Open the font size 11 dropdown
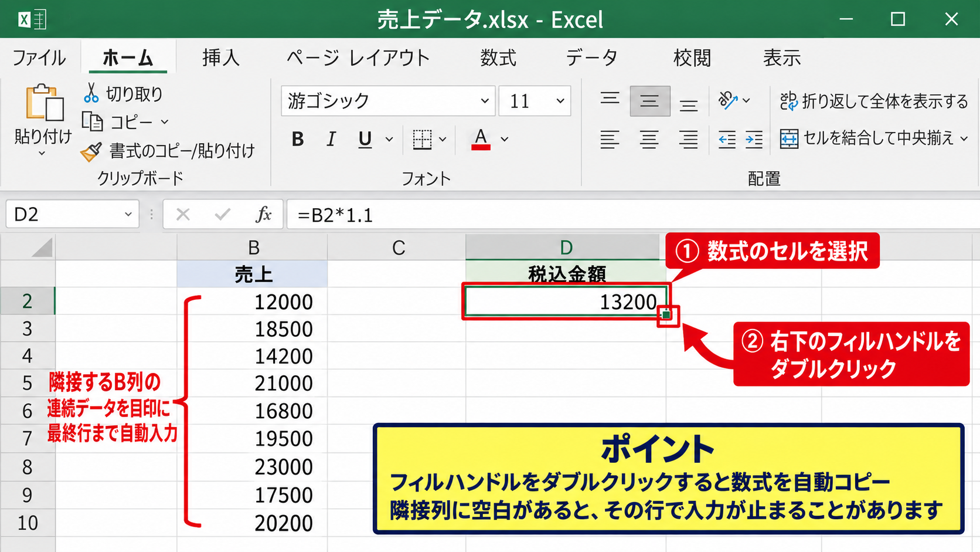 click(560, 101)
